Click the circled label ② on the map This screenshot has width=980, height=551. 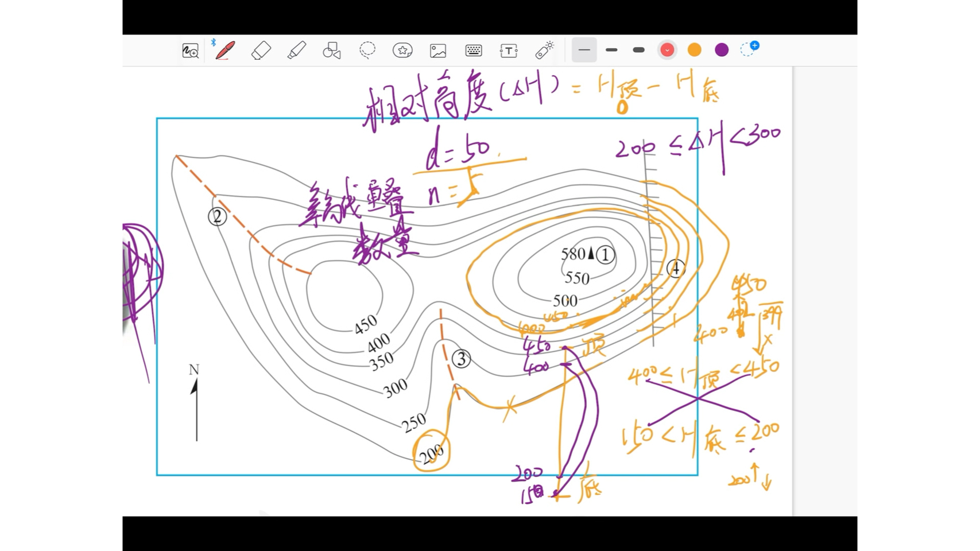(x=217, y=216)
